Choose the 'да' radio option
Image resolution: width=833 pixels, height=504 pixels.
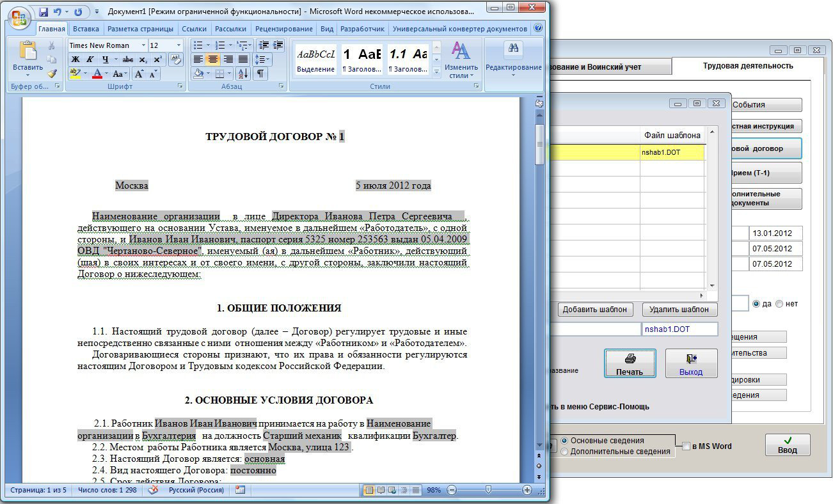(x=757, y=304)
